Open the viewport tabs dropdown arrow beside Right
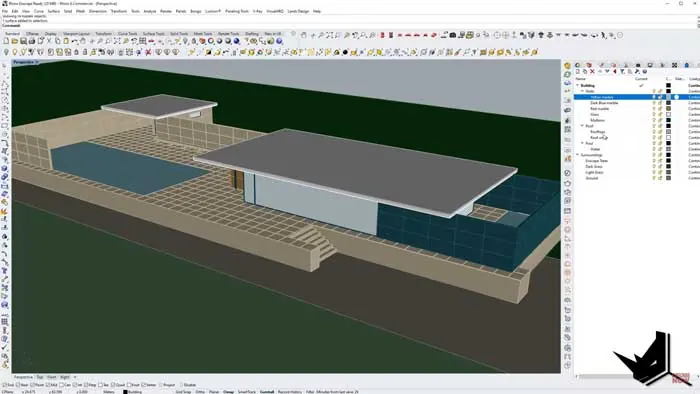The image size is (700, 394). (75, 377)
